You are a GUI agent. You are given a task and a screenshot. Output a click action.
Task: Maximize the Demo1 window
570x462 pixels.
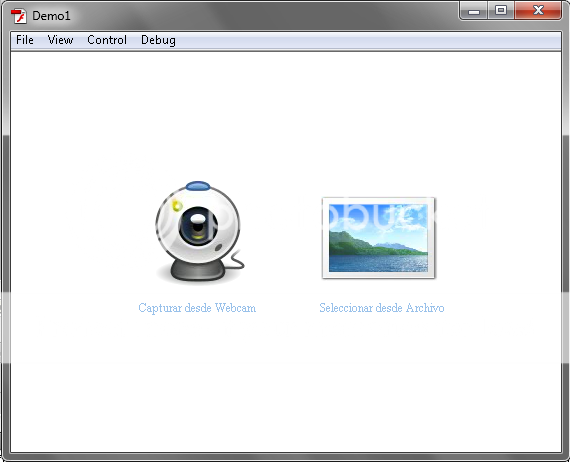[x=501, y=11]
